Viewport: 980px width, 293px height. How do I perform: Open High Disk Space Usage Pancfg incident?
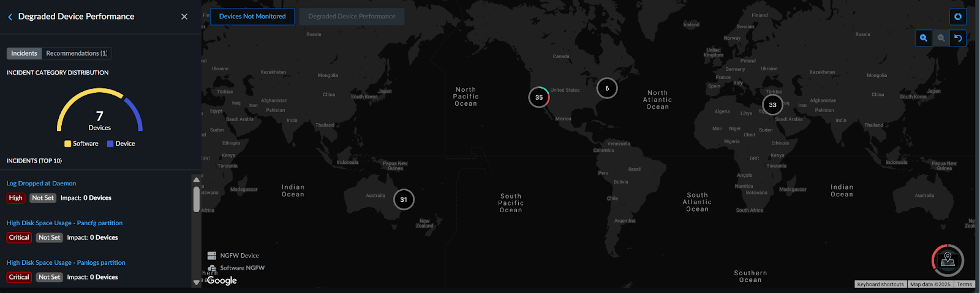tap(64, 223)
